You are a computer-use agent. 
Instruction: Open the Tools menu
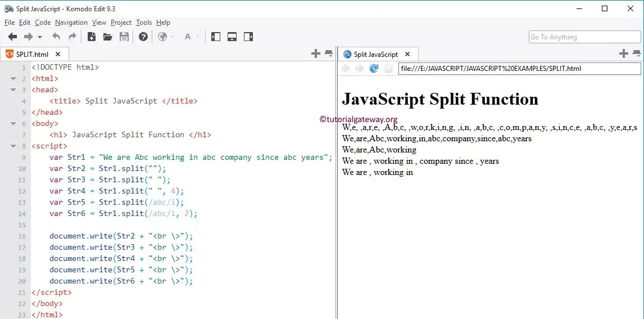pos(144,23)
